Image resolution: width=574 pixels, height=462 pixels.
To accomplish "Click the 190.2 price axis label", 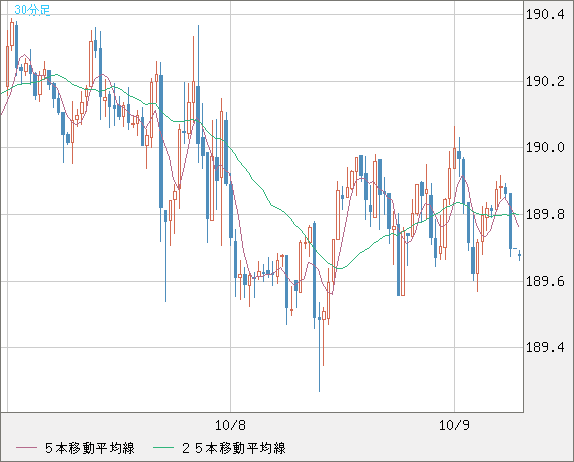I will click(x=545, y=81).
